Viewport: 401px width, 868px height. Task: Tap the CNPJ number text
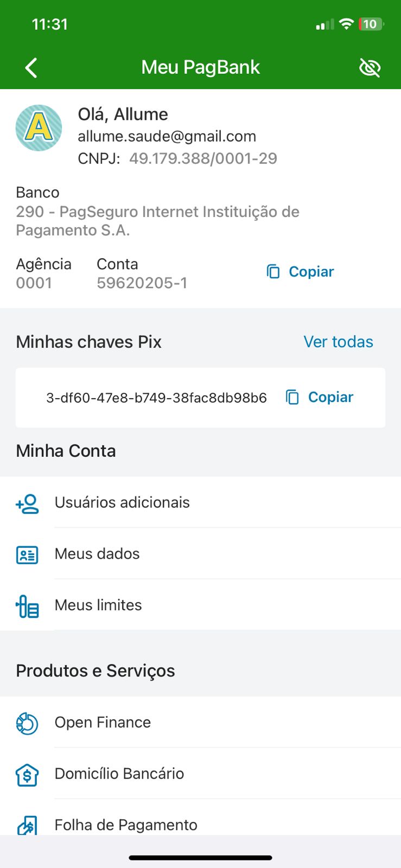pos(203,158)
